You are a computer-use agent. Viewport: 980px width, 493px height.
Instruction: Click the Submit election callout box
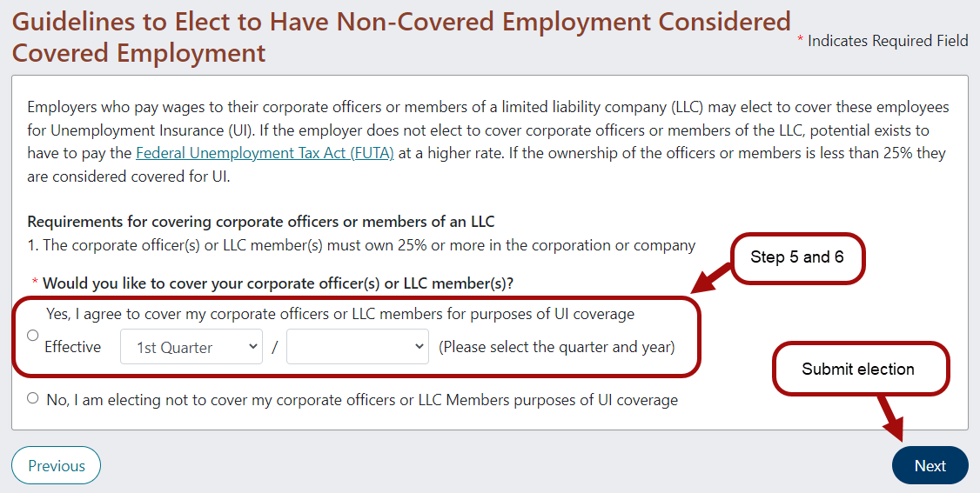[x=857, y=369]
